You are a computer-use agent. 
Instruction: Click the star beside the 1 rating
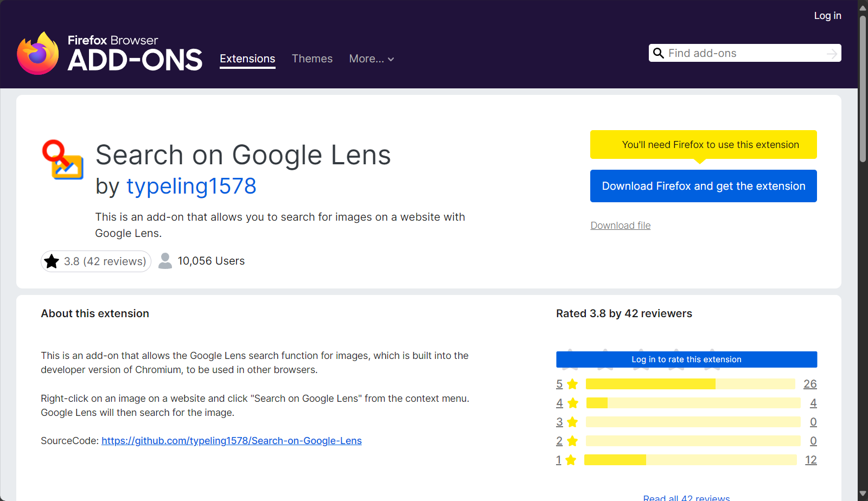click(x=571, y=460)
